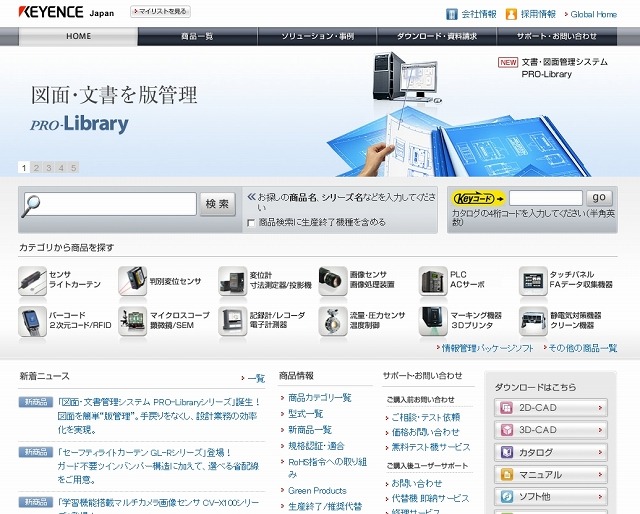
Task: Open the 新商品一覧 link
Action: [x=310, y=429]
